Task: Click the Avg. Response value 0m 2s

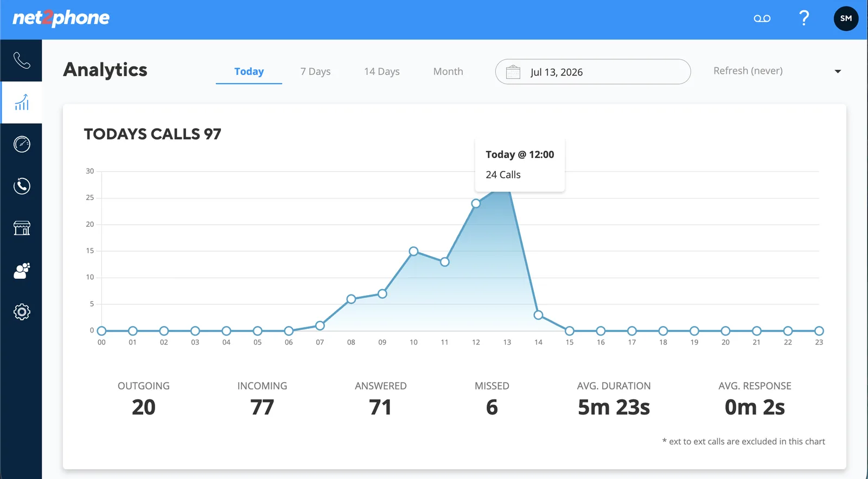Action: click(755, 407)
